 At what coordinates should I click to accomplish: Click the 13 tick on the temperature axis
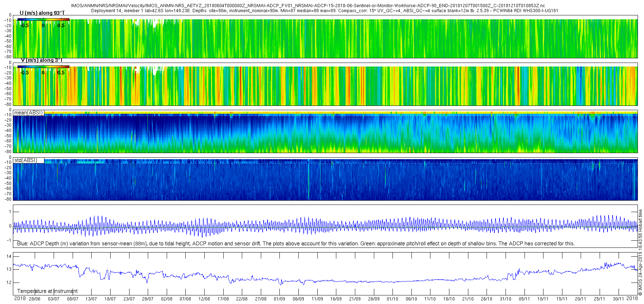(9, 269)
